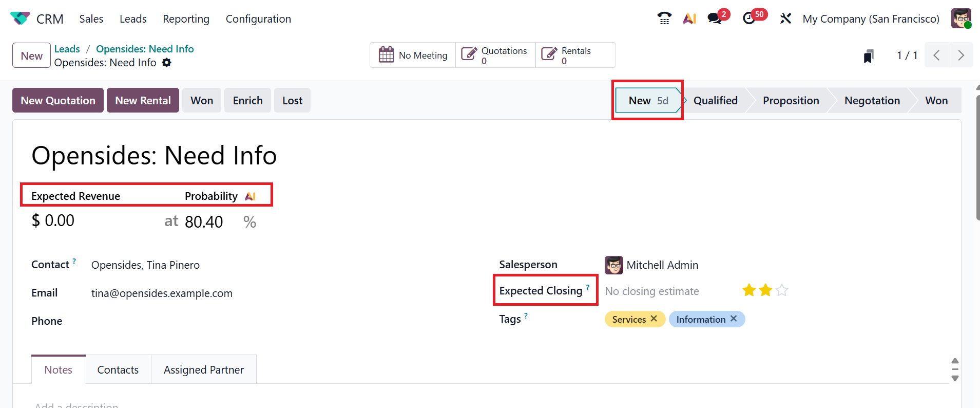980x408 pixels.
Task: Click the AI icon beside Probability
Action: 251,196
